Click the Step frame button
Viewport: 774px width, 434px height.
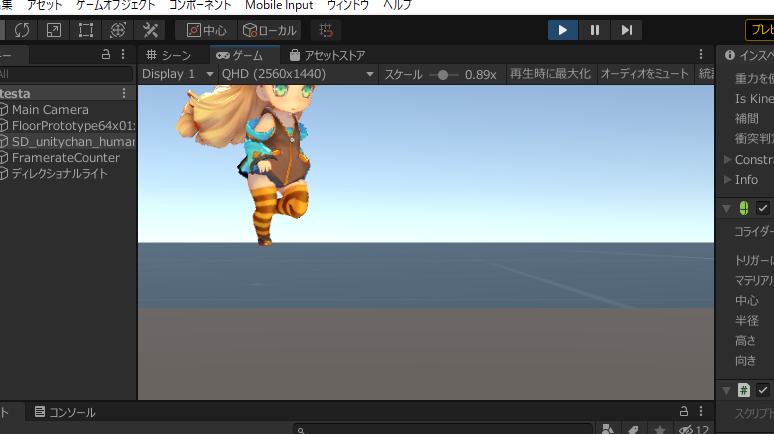[x=626, y=30]
